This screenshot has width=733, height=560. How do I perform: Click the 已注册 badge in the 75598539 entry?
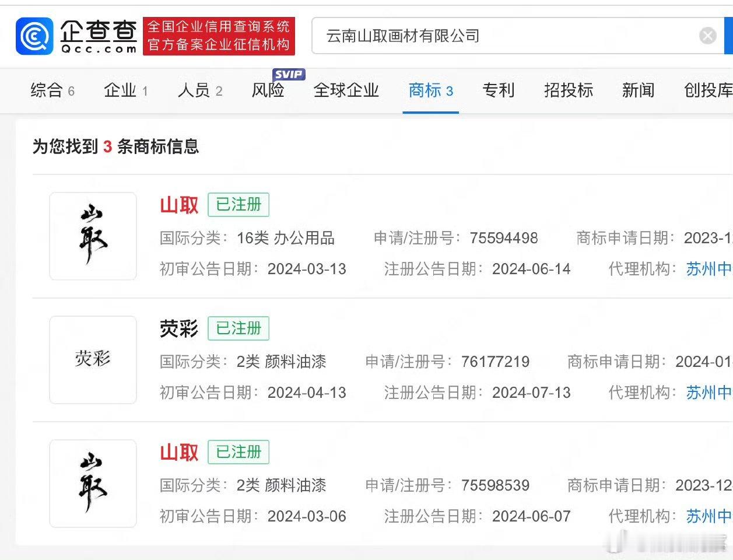pos(239,452)
